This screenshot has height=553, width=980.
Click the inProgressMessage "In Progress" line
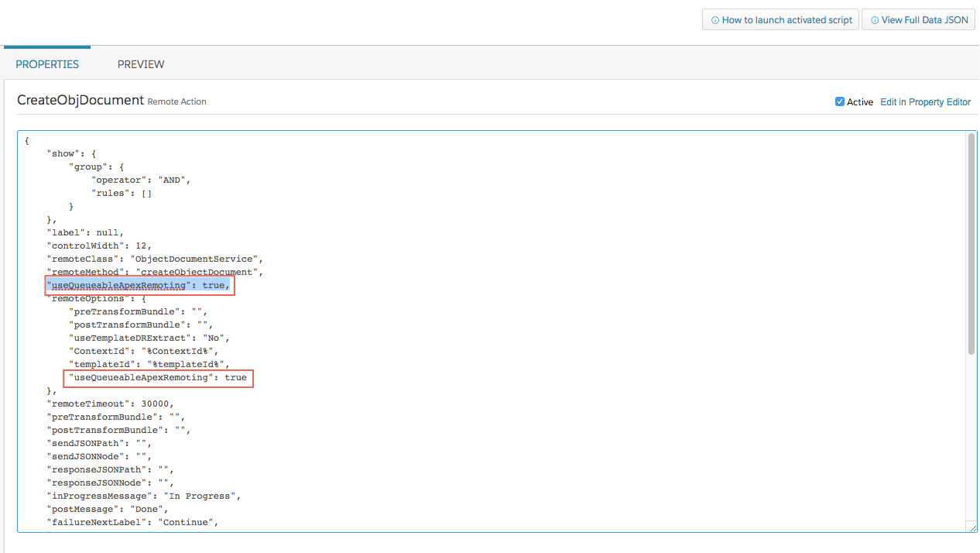[x=144, y=496]
